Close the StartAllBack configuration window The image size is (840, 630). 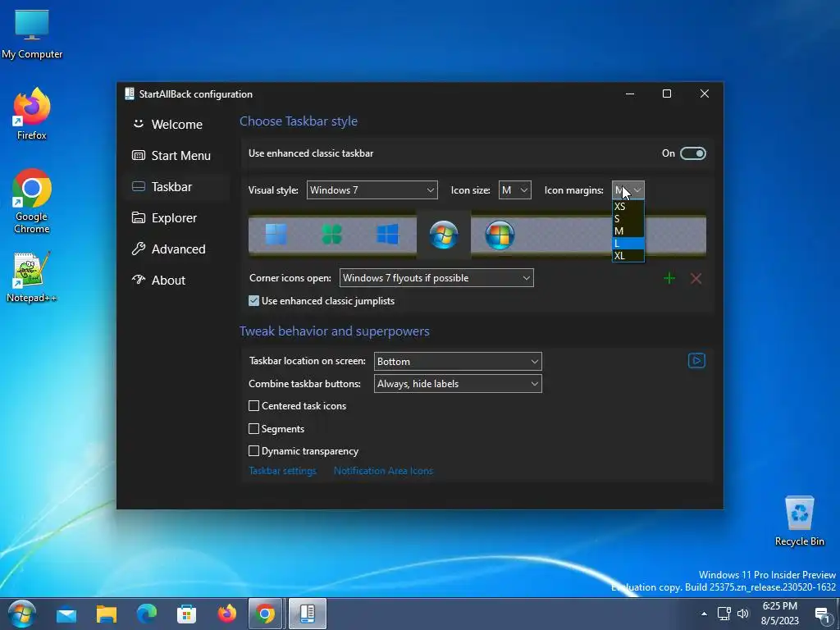click(705, 94)
